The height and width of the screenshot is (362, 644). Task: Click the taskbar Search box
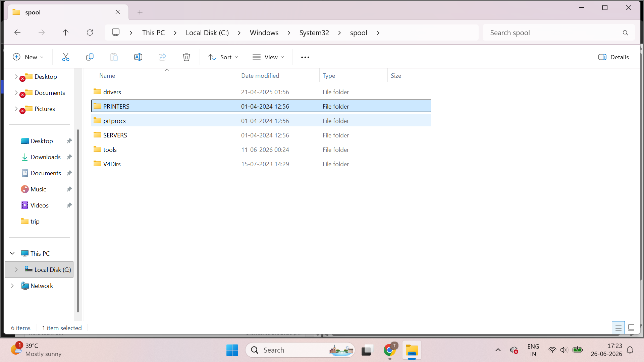pos(300,350)
